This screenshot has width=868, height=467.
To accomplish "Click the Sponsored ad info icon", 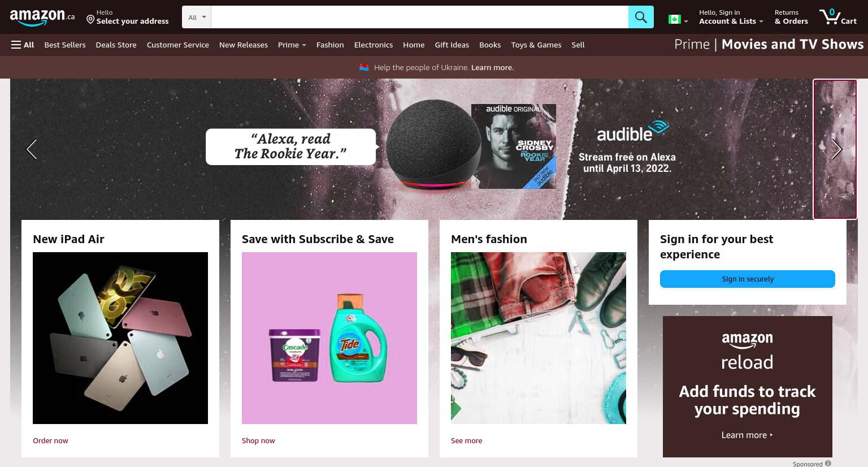I will point(828,464).
